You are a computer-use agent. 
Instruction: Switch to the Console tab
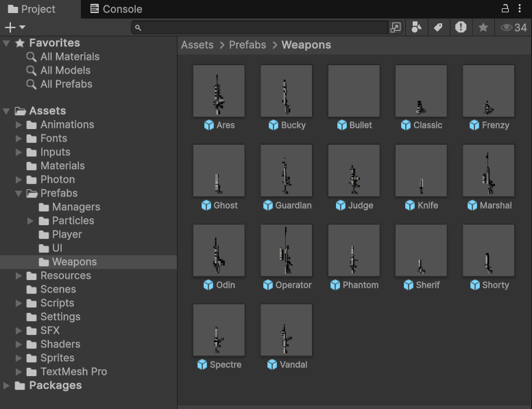point(116,9)
